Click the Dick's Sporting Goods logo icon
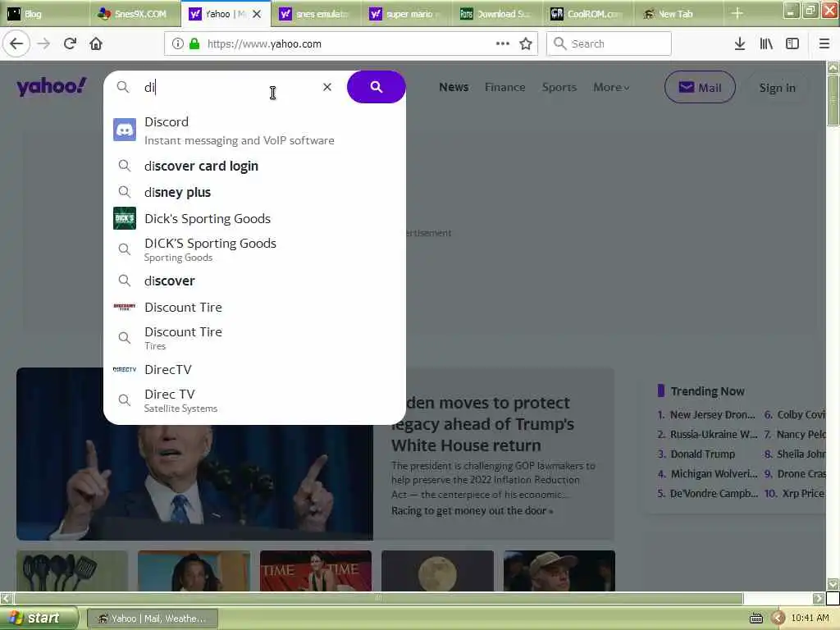Image resolution: width=840 pixels, height=630 pixels. 125,218
